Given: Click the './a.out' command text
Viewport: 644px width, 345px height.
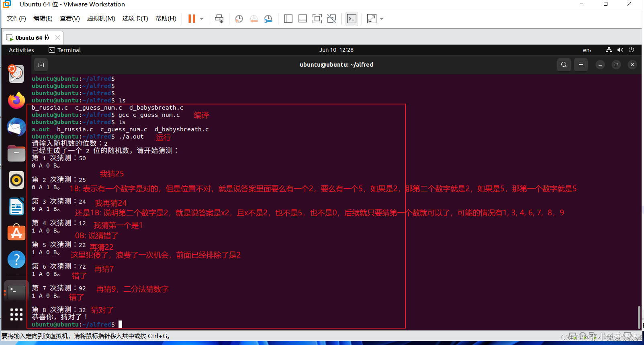Looking at the screenshot, I should click(x=131, y=137).
